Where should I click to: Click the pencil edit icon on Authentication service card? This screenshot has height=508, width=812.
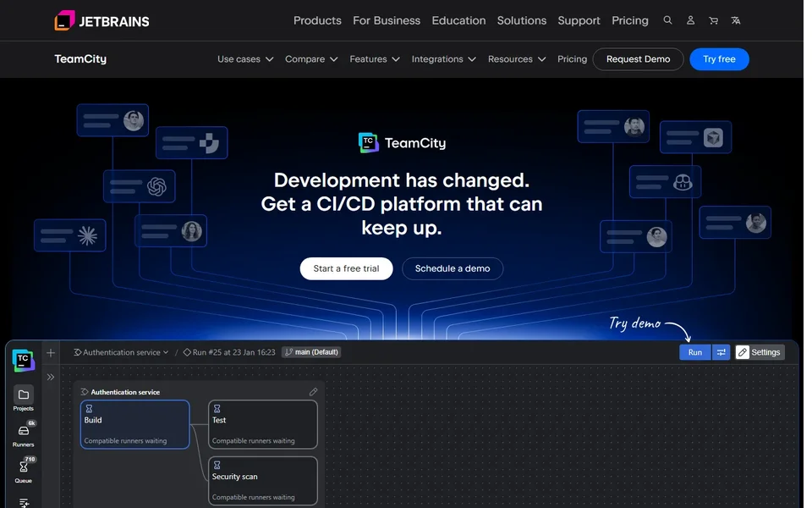click(313, 391)
